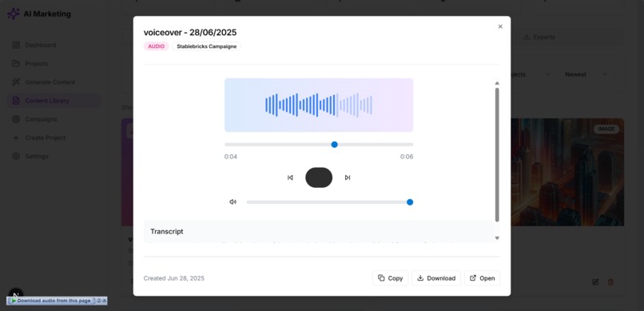Image resolution: width=644 pixels, height=311 pixels.
Task: Click the Settings gear icon
Action: (16, 156)
